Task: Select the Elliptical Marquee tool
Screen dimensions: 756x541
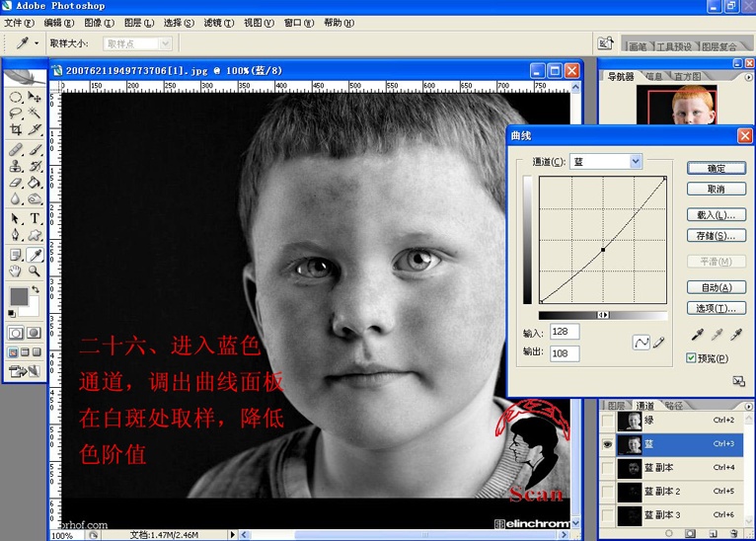Action: [x=16, y=97]
